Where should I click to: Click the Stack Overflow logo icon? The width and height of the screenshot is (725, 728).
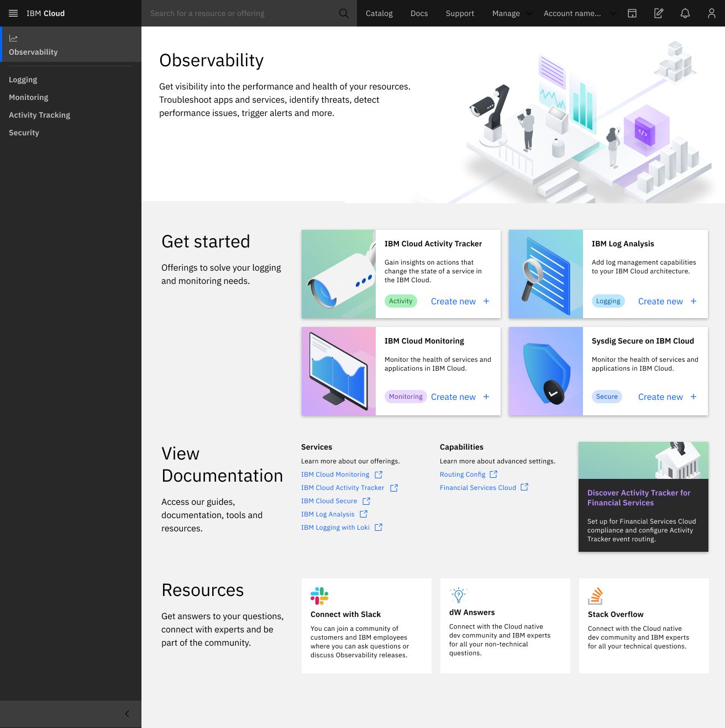click(x=595, y=596)
